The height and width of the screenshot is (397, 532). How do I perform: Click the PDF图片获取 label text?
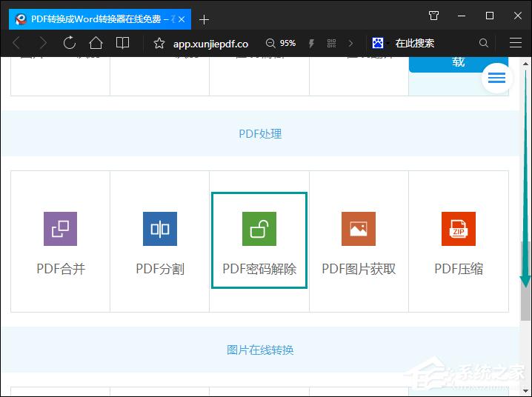pyautogui.click(x=359, y=269)
